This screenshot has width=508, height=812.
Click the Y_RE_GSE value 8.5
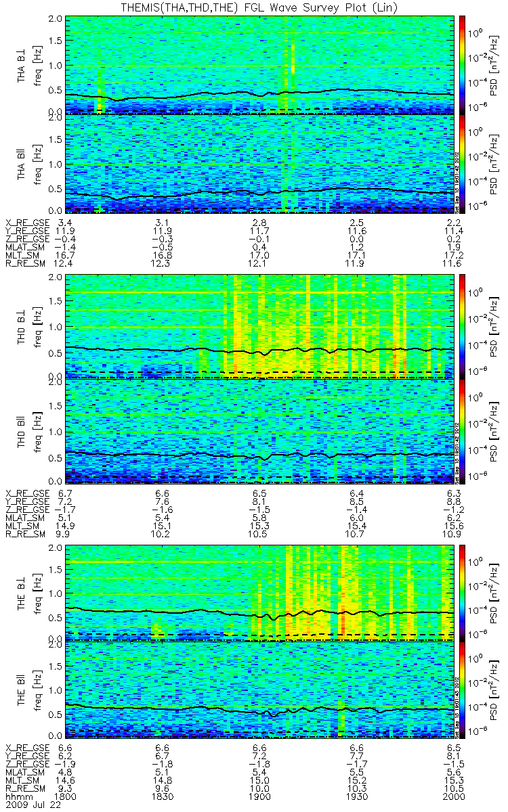[x=356, y=501]
